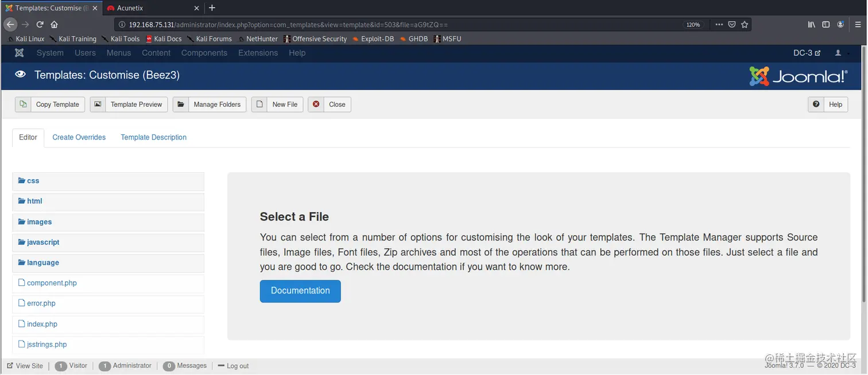Open the page actions three-dot menu
Screen dimensions: 868x375
(x=719, y=25)
